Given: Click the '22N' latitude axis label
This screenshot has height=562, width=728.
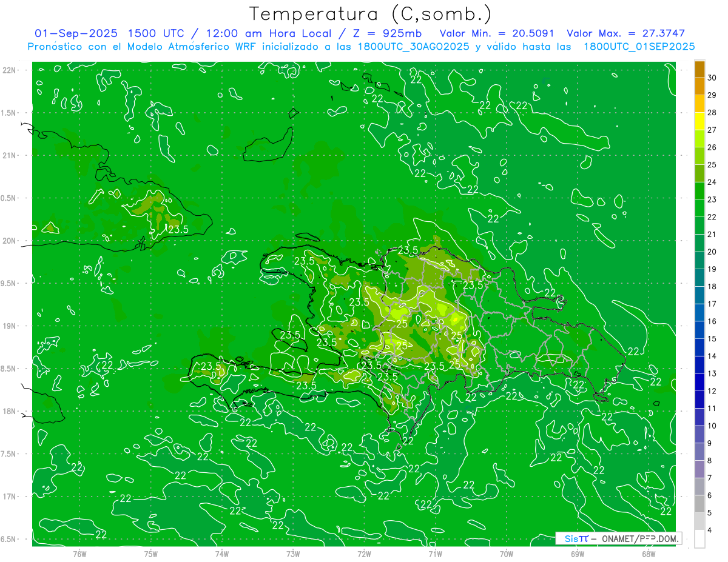Looking at the screenshot, I should click(x=9, y=70).
